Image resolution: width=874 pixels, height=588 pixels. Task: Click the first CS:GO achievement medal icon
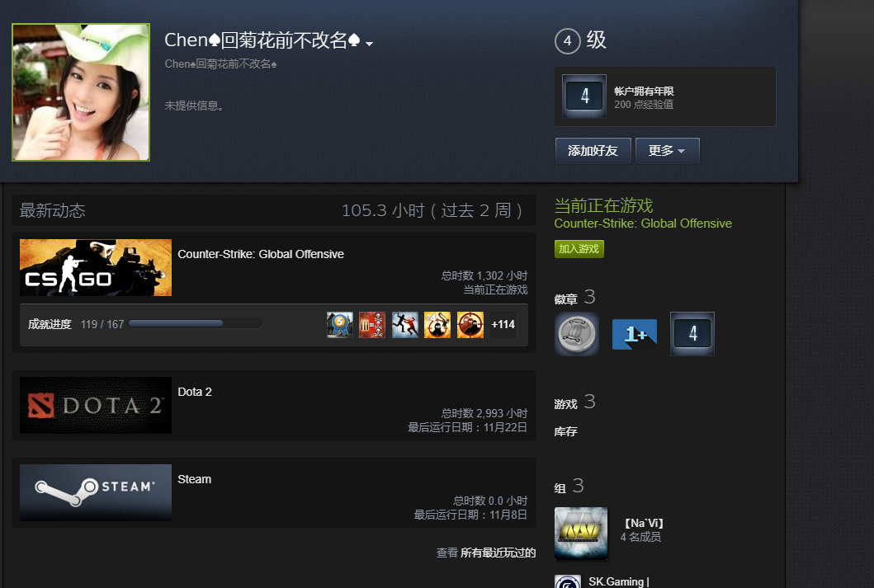pos(339,325)
